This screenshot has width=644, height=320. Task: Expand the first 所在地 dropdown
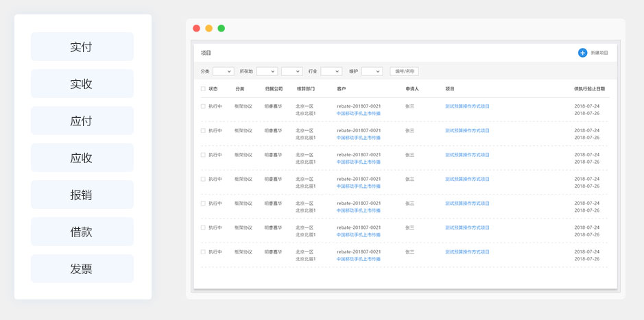pos(267,71)
